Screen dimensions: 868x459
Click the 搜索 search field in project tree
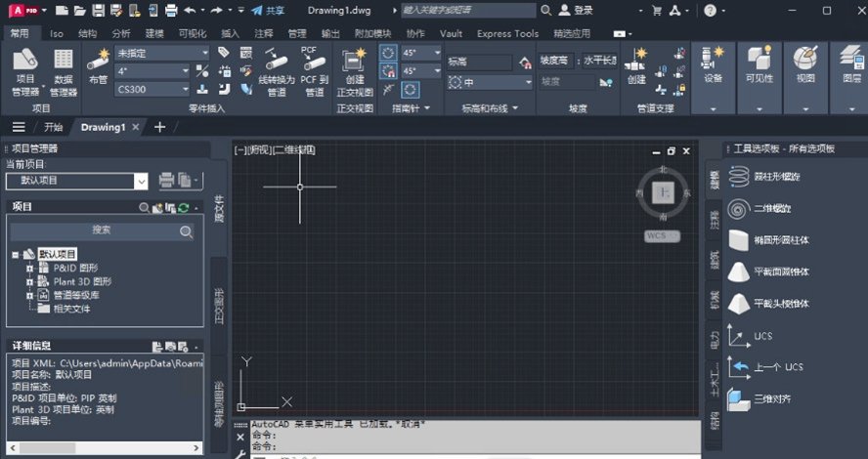[x=102, y=231]
